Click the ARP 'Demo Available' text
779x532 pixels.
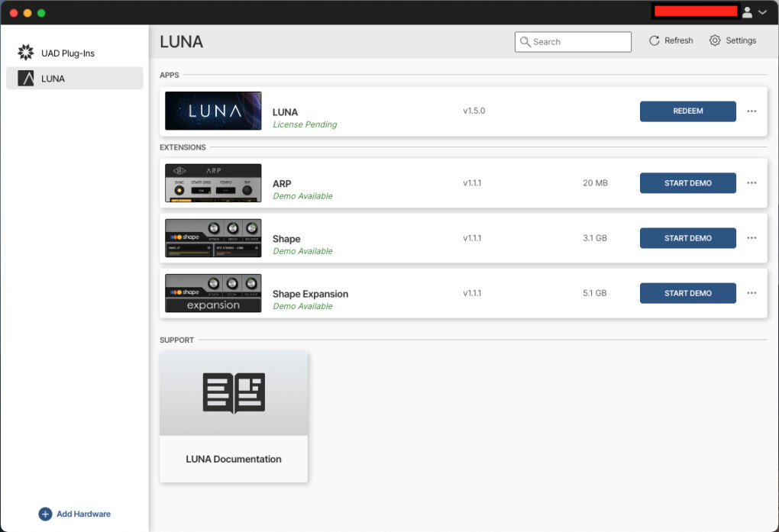[x=302, y=196]
